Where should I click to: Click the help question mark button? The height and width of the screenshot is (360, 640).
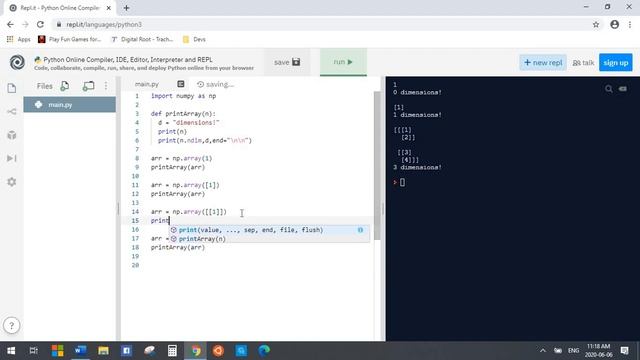click(x=11, y=325)
